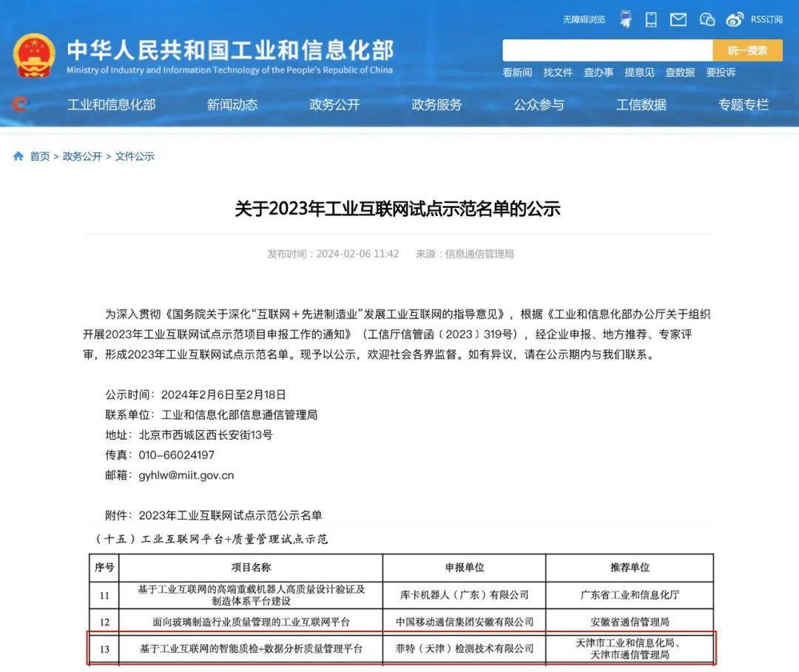Open the Weibo icon
The image size is (799, 672).
735,19
